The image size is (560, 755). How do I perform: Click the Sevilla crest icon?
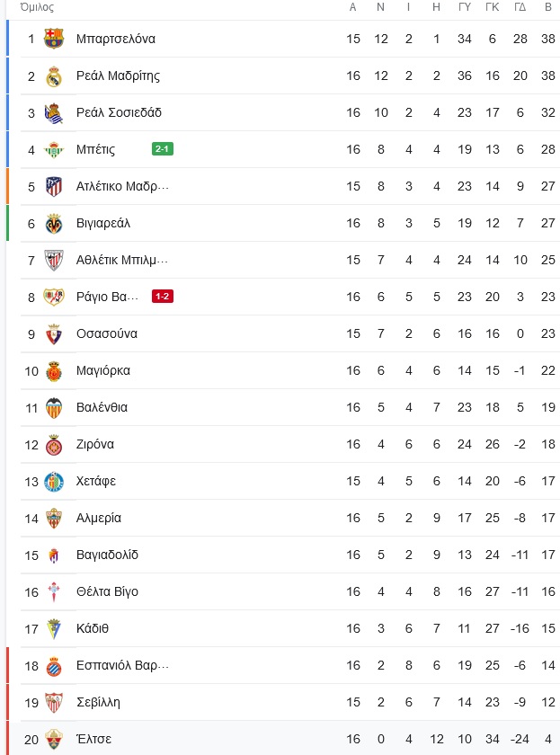click(x=54, y=703)
